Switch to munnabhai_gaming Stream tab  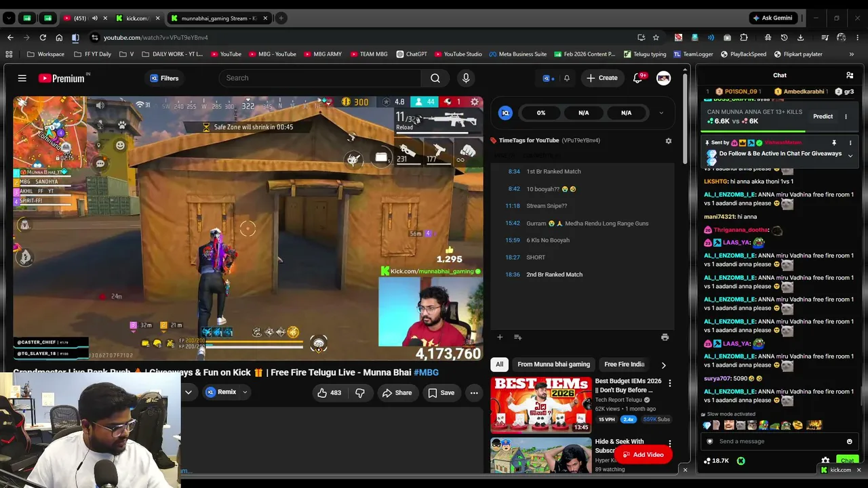[x=219, y=18]
